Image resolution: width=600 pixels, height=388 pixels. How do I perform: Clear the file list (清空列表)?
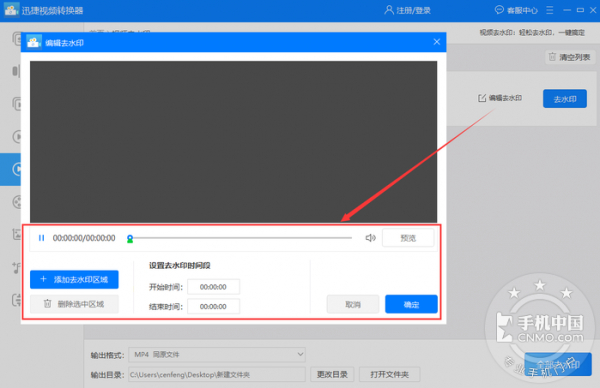pyautogui.click(x=569, y=57)
